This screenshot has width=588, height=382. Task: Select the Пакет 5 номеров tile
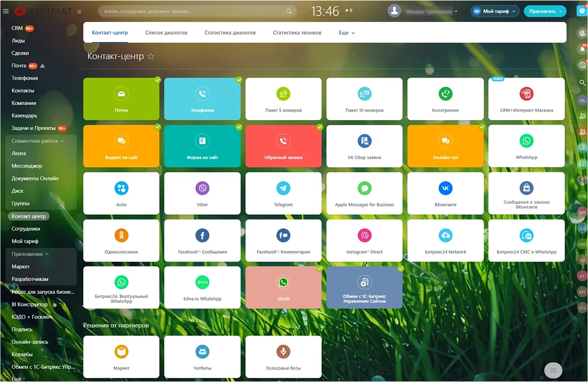coord(283,99)
